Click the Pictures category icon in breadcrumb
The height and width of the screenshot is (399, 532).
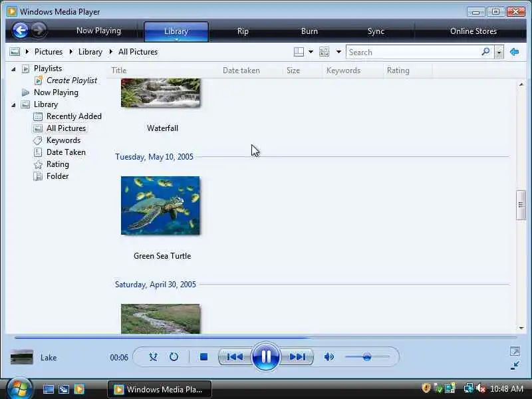click(x=15, y=52)
